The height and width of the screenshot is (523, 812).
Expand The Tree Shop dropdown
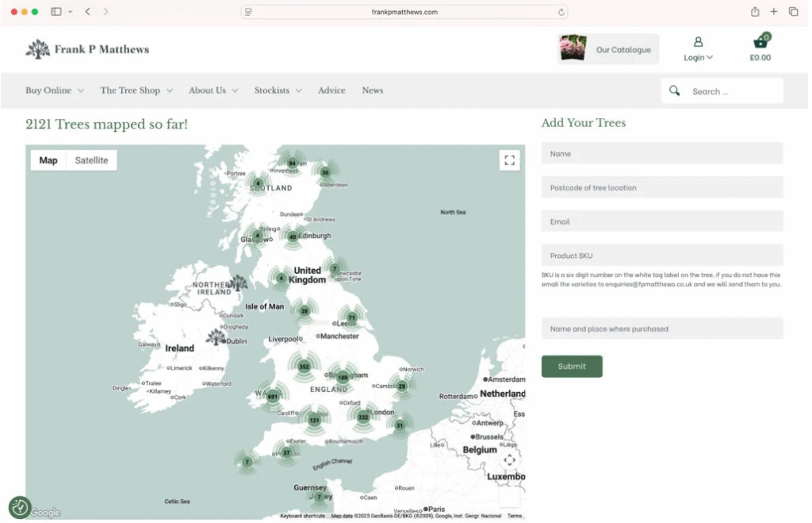[136, 90]
